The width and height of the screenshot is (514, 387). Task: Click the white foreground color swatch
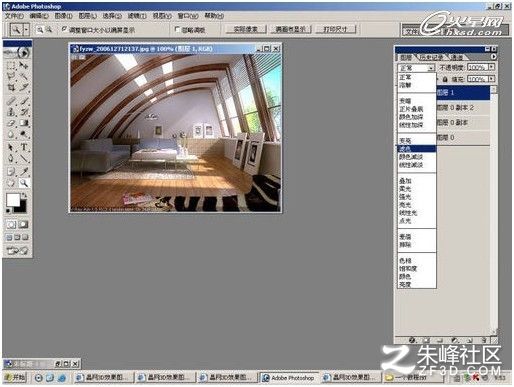(13, 200)
